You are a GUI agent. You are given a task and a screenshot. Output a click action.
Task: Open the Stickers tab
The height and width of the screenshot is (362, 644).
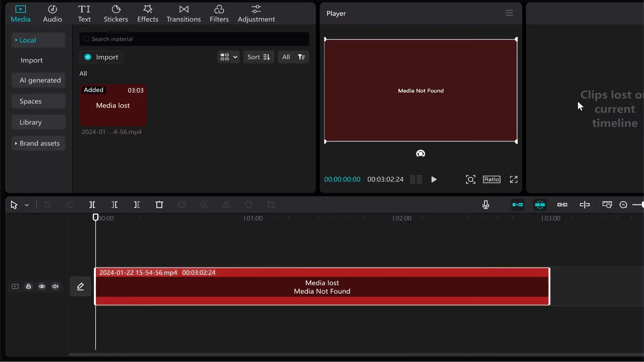[x=116, y=14]
